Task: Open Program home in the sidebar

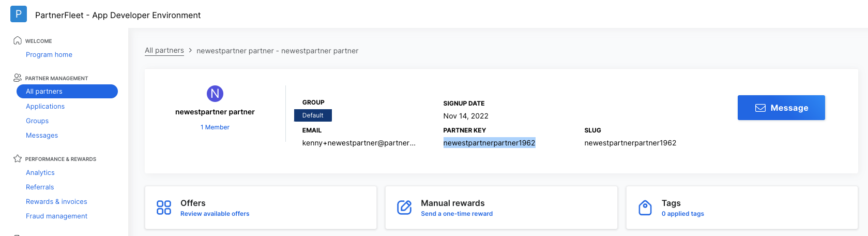Action: [x=49, y=54]
